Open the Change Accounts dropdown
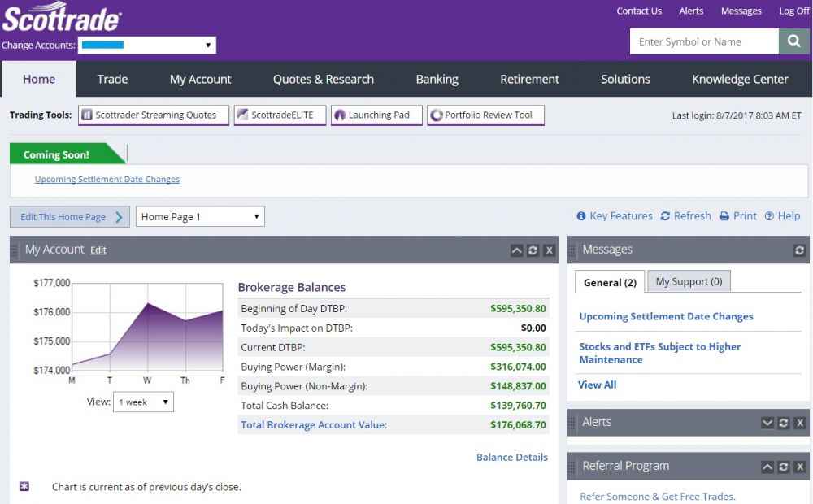 click(x=147, y=46)
